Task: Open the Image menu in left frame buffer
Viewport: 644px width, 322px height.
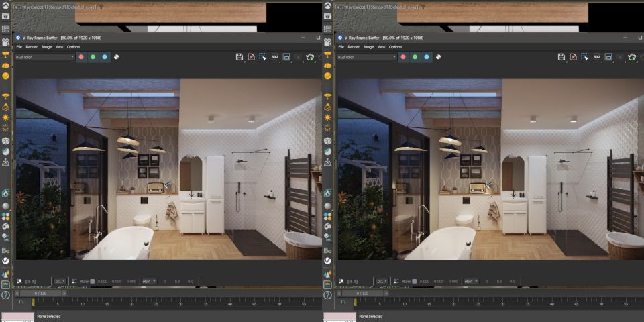Action: [46, 47]
